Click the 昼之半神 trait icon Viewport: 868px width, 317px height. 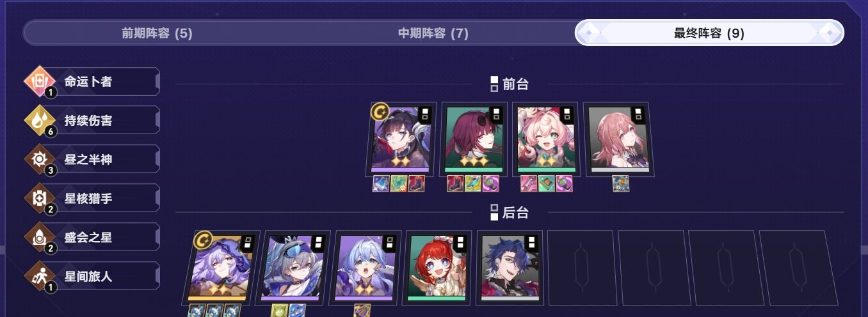coord(41,159)
